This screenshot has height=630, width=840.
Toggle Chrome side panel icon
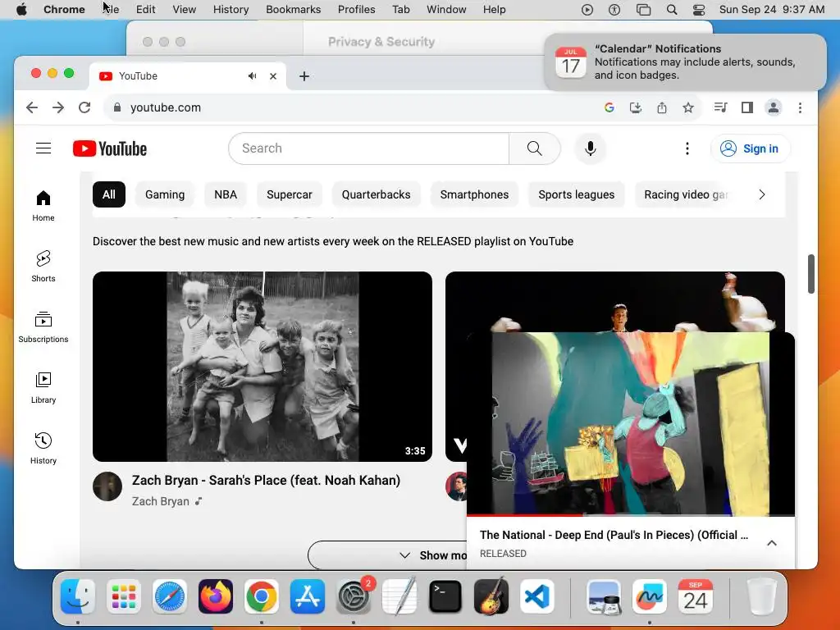[x=747, y=107]
